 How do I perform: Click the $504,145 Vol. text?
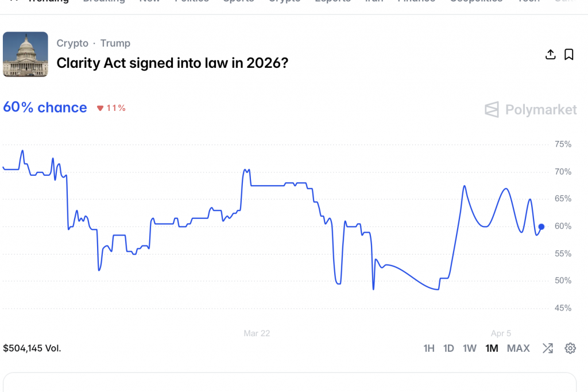(x=32, y=348)
